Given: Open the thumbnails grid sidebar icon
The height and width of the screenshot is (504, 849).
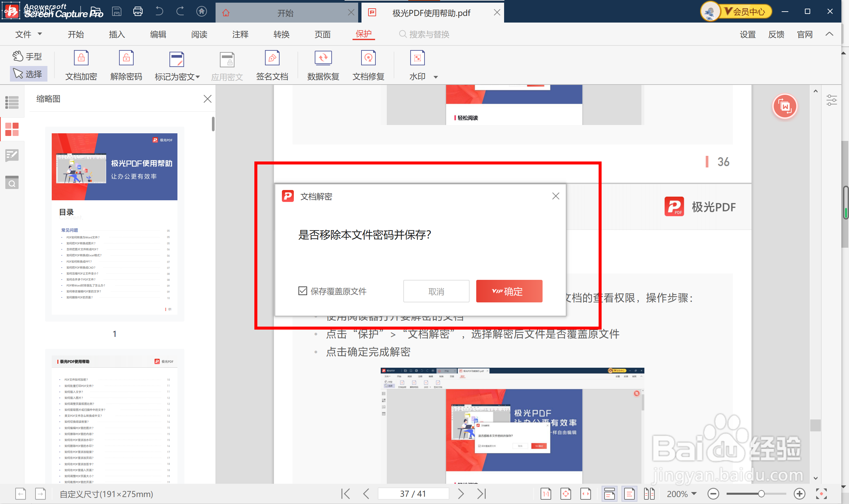Looking at the screenshot, I should pos(12,129).
